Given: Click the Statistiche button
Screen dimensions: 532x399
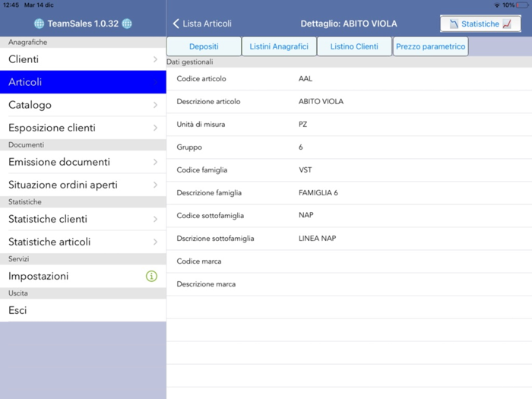Looking at the screenshot, I should pos(480,24).
